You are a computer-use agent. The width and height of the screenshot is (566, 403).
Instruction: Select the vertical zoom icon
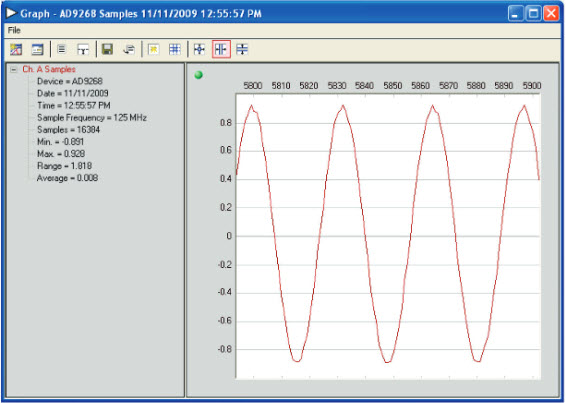242,49
